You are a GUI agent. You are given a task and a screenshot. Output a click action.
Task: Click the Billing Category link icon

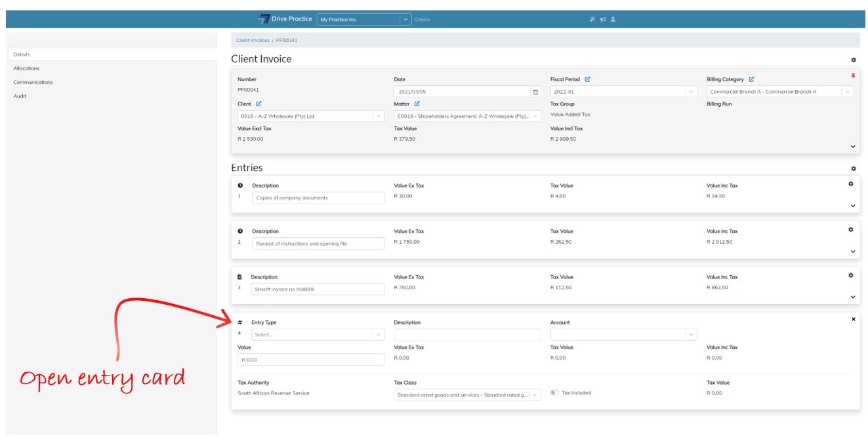(x=751, y=79)
